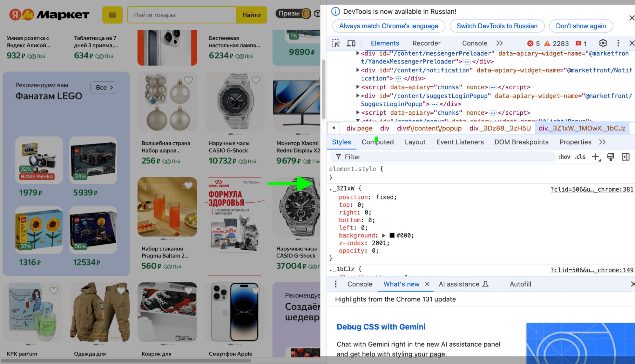Open the AI assistance drawer tab
This screenshot has width=635, height=364.
[463, 284]
